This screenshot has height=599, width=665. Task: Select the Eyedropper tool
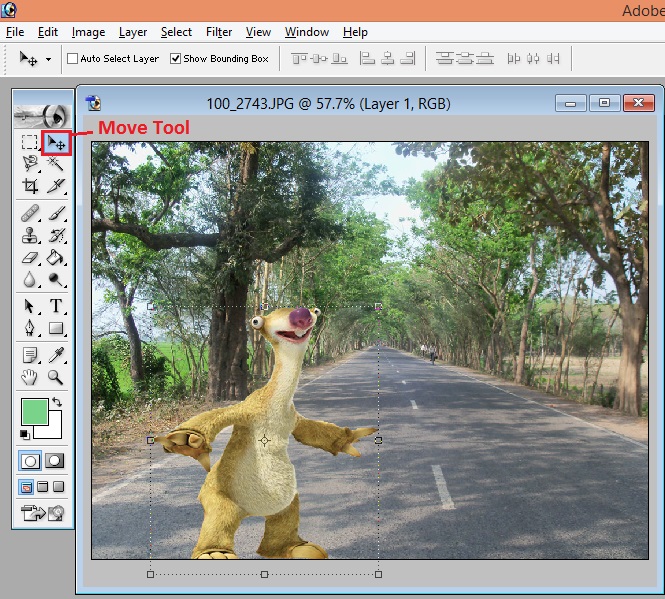56,355
